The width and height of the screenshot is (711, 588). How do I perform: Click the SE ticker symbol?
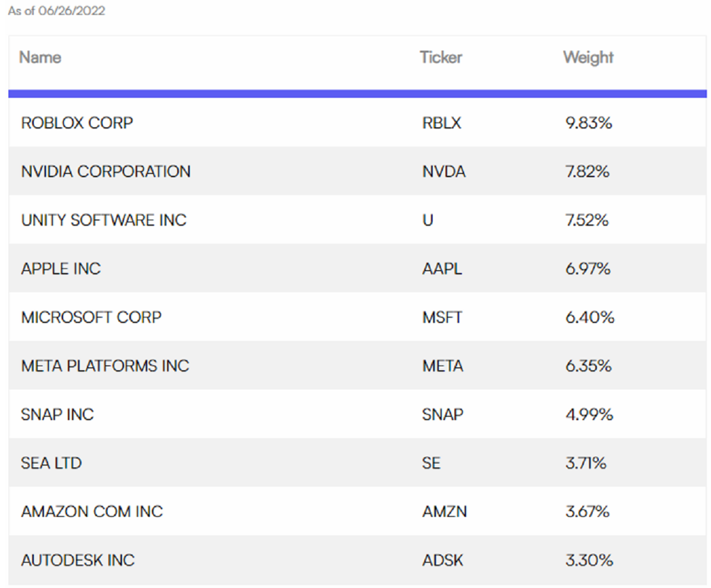pyautogui.click(x=431, y=463)
